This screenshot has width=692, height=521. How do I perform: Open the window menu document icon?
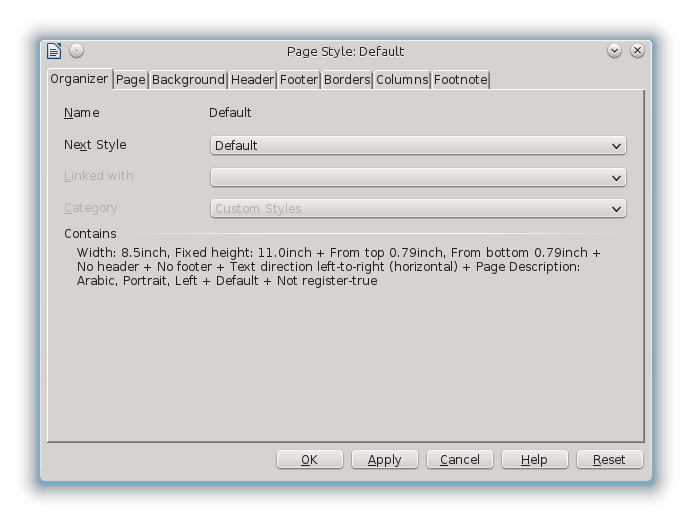point(54,51)
